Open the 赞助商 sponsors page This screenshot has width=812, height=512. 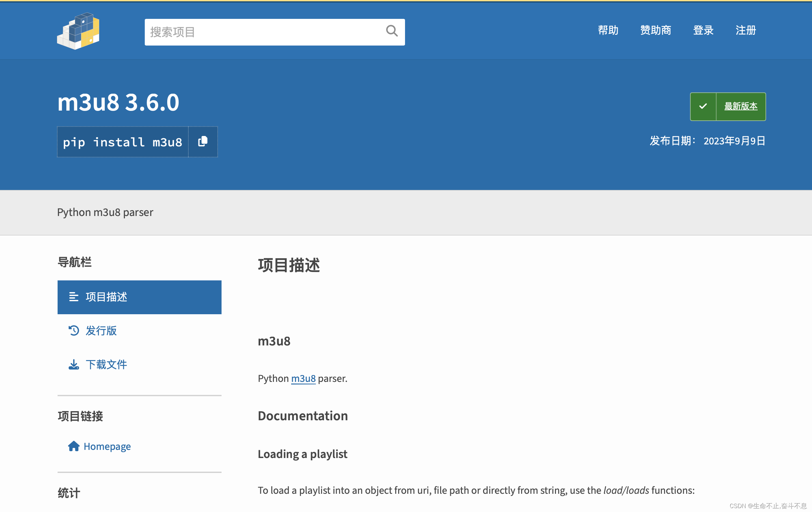(x=656, y=30)
